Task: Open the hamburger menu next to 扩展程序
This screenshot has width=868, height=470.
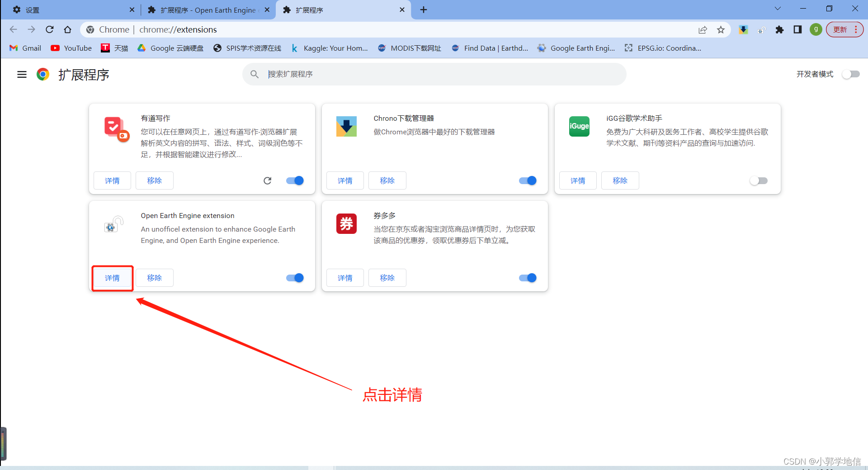Action: pos(21,74)
